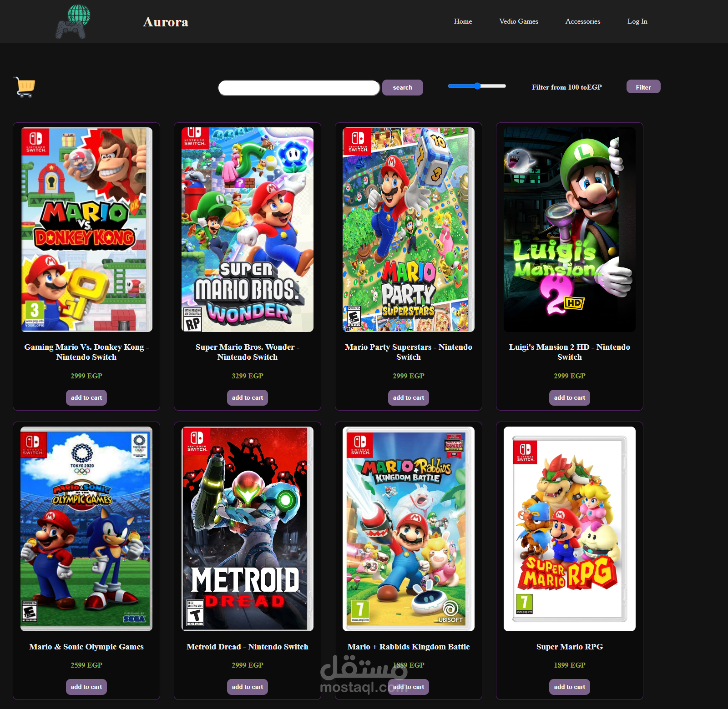Click the title 'Super Mario RPG'
The image size is (728, 709).
point(570,647)
